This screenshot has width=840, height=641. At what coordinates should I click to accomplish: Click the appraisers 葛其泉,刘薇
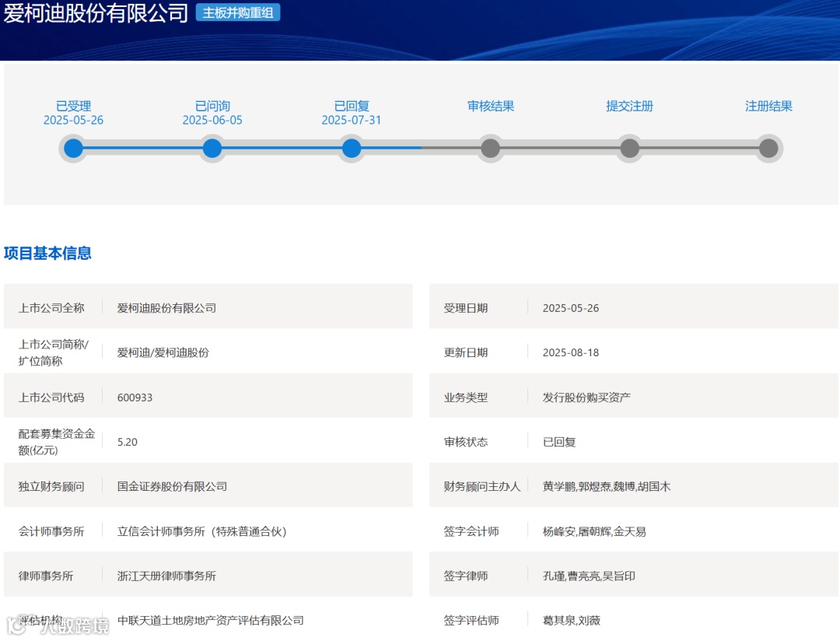click(x=572, y=621)
